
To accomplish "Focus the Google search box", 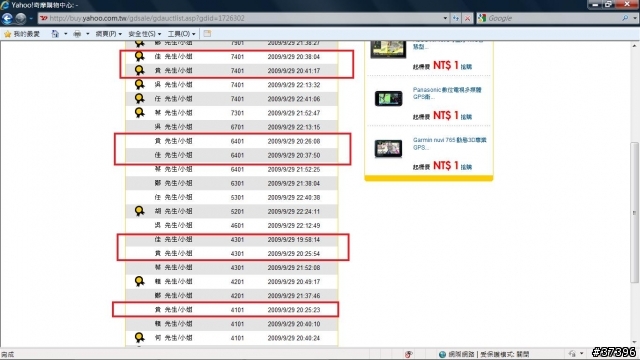I will click(553, 18).
